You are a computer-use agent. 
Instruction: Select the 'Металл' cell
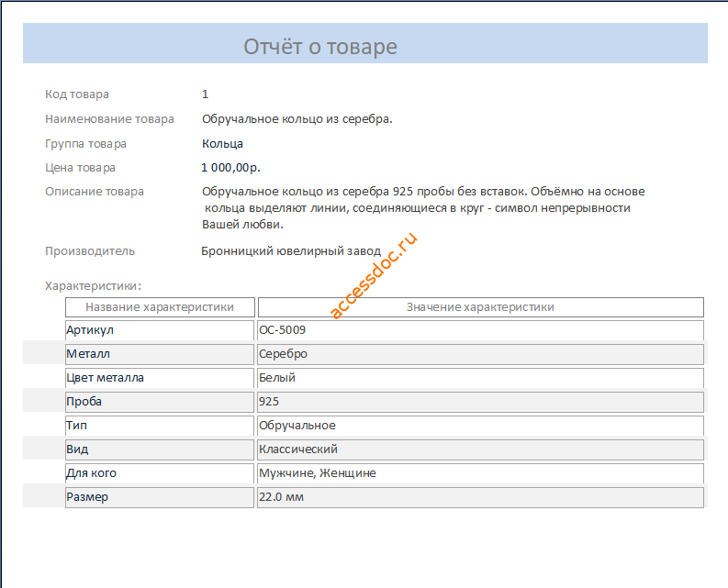[x=160, y=354]
